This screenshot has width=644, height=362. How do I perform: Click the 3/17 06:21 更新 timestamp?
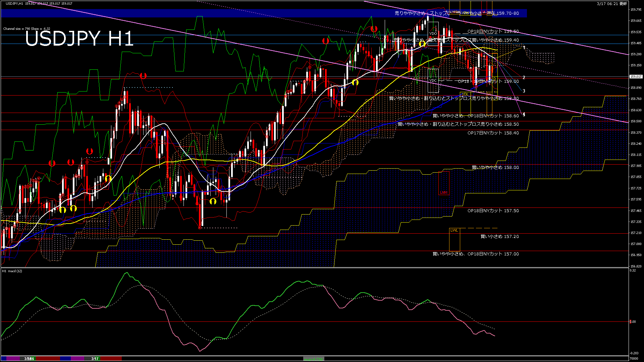tap(611, 4)
